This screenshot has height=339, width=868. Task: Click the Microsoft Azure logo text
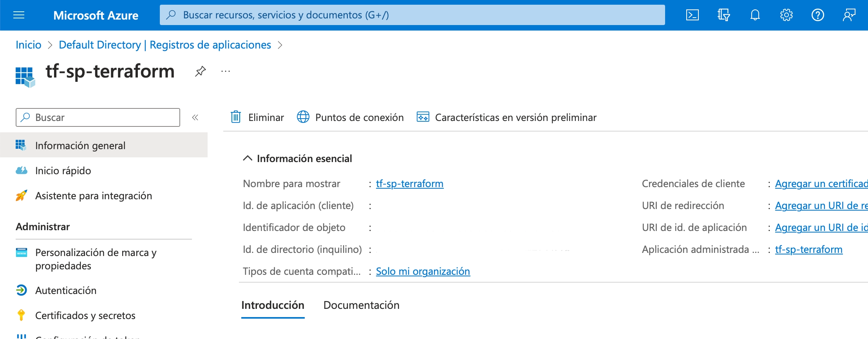click(x=96, y=15)
